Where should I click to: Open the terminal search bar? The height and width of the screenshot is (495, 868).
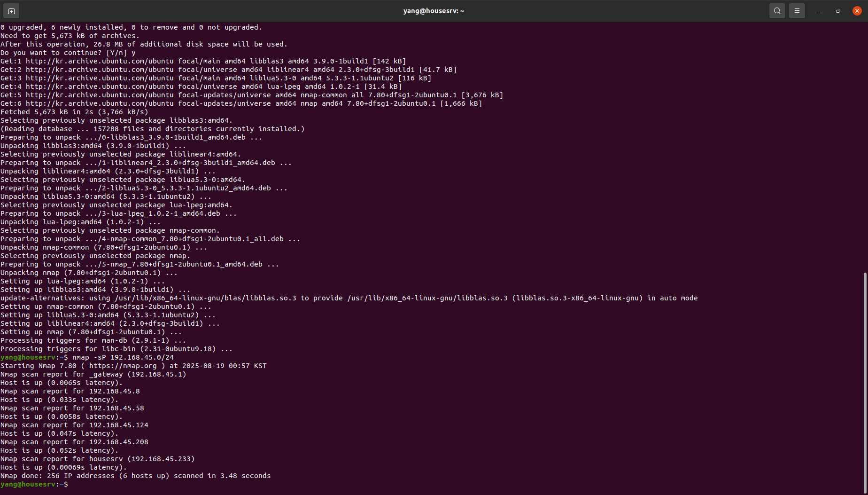tap(777, 10)
